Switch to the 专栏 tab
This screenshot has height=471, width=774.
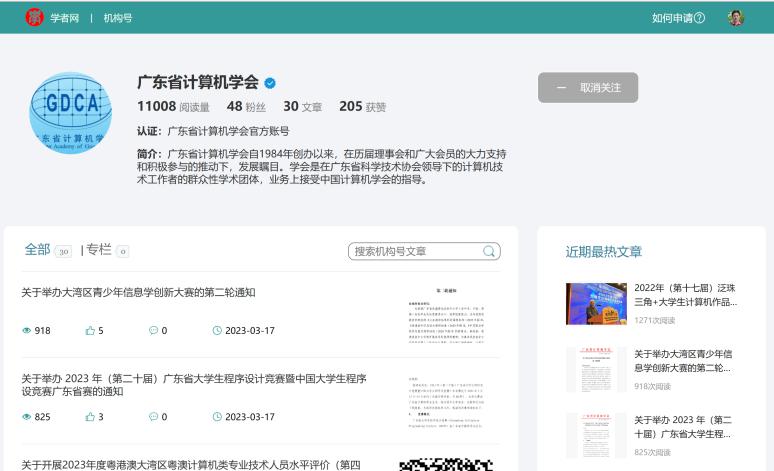99,250
